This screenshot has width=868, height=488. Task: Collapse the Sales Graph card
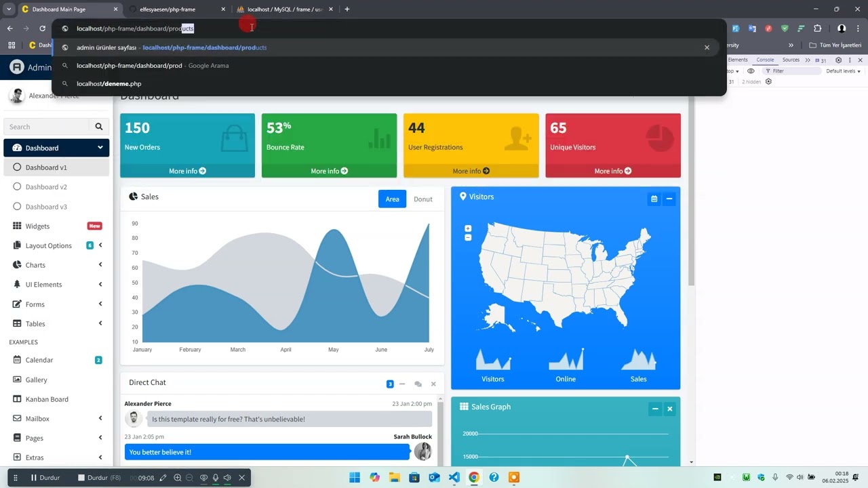pos(655,409)
